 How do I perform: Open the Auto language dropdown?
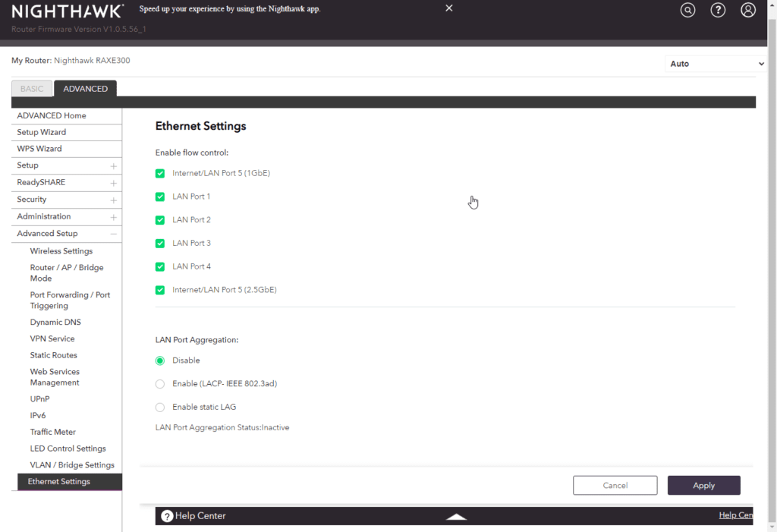click(x=716, y=64)
